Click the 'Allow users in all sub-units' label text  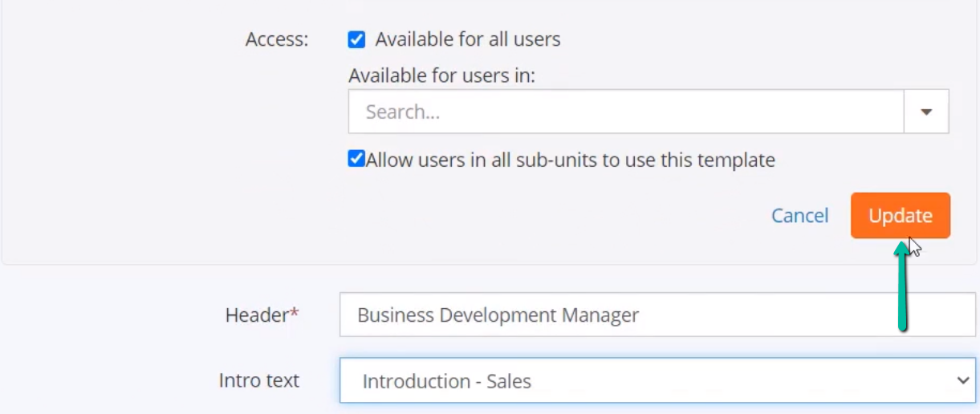pyautogui.click(x=571, y=160)
